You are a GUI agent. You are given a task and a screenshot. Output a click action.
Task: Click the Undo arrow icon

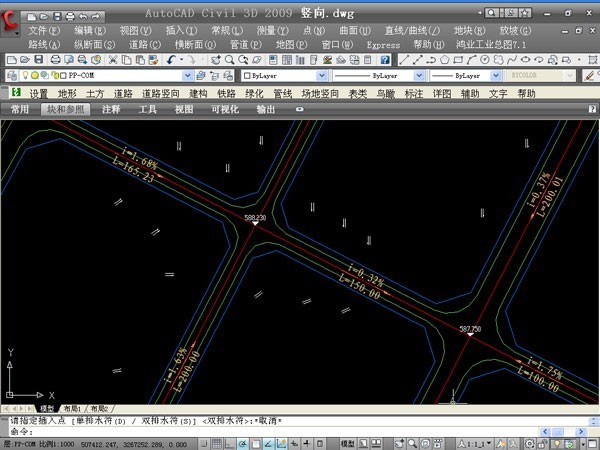click(172, 60)
